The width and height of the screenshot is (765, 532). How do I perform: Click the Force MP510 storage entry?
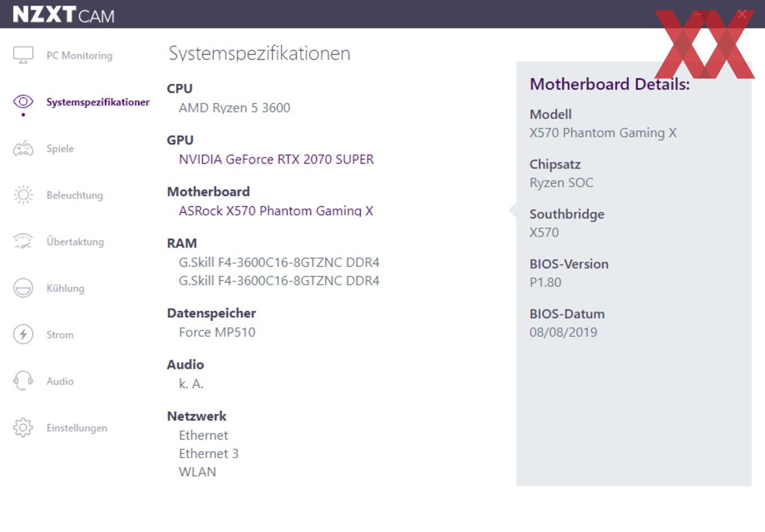[217, 332]
